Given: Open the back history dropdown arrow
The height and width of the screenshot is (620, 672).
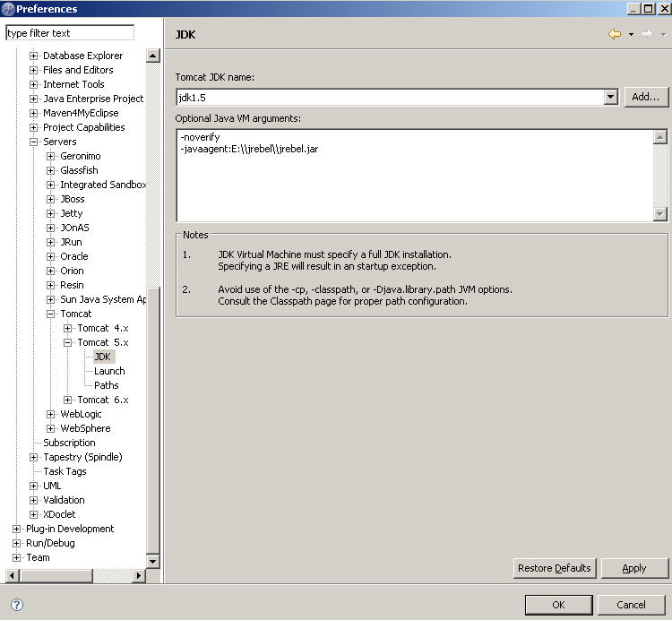Looking at the screenshot, I should (631, 34).
